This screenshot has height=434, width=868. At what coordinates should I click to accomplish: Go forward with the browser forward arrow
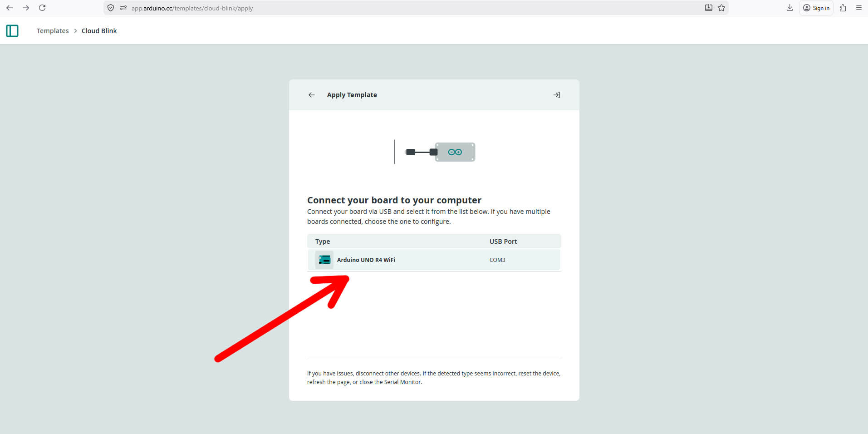pos(26,8)
